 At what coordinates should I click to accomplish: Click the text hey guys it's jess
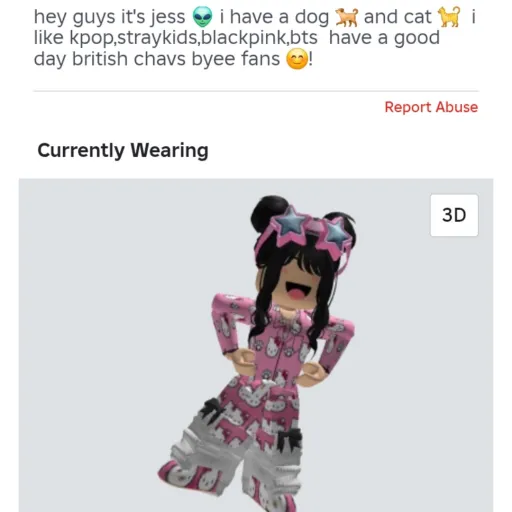(x=109, y=17)
